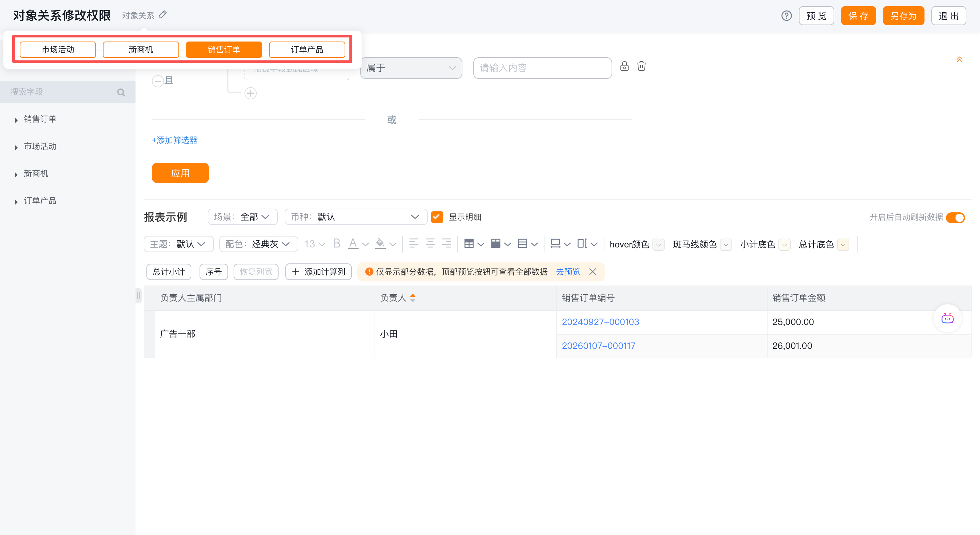Viewport: 980px width, 535px height.
Task: Collapse filter panel with orange double-chevron icon
Action: (x=960, y=59)
